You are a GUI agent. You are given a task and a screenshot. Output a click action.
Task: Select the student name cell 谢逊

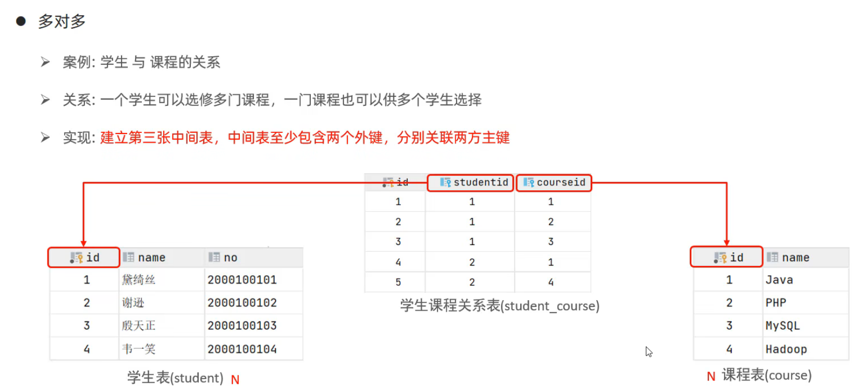tap(162, 303)
